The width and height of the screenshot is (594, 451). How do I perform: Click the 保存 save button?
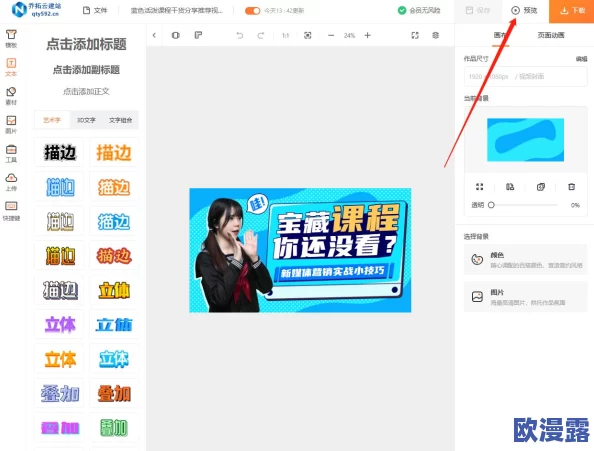(478, 11)
